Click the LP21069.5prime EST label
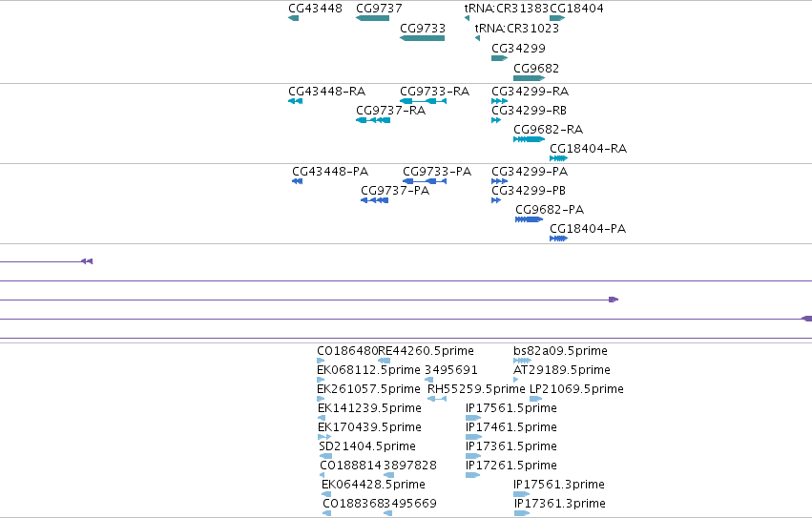The width and height of the screenshot is (812, 518). 576,389
